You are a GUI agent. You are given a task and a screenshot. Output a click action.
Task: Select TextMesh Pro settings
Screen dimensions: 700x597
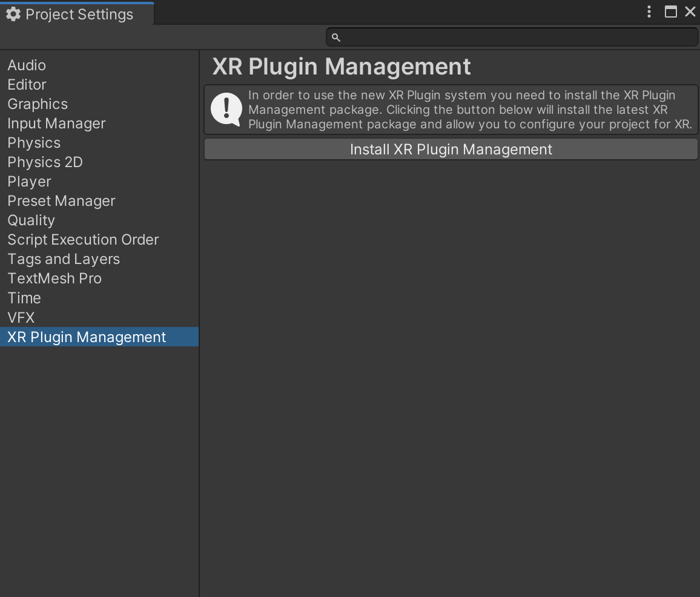(54, 279)
